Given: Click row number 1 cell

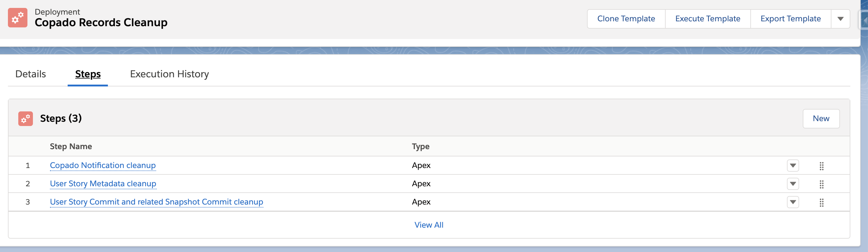Looking at the screenshot, I should 28,166.
